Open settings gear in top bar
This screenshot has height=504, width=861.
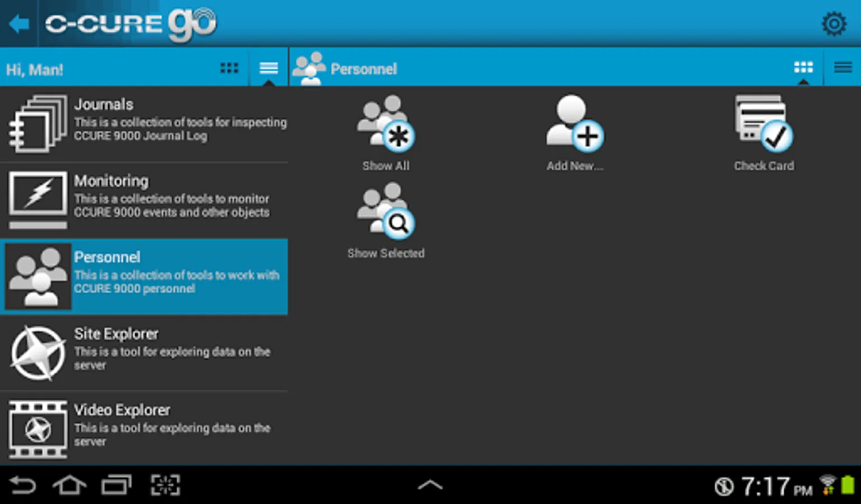click(834, 24)
